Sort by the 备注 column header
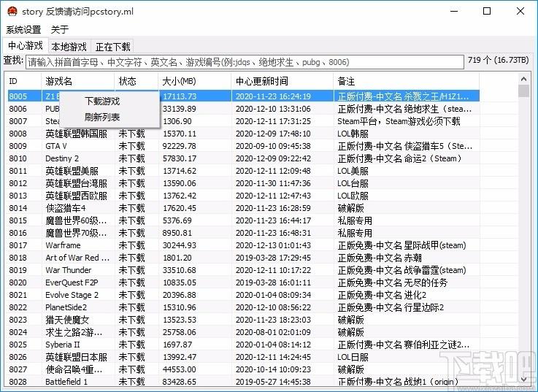The width and height of the screenshot is (538, 392). tap(407, 81)
